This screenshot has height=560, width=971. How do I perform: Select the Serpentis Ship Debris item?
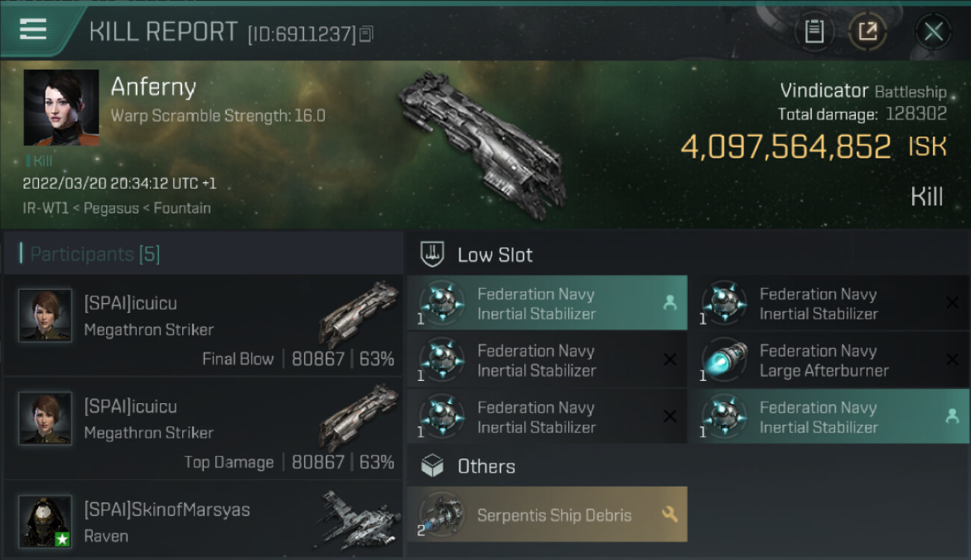(x=547, y=514)
